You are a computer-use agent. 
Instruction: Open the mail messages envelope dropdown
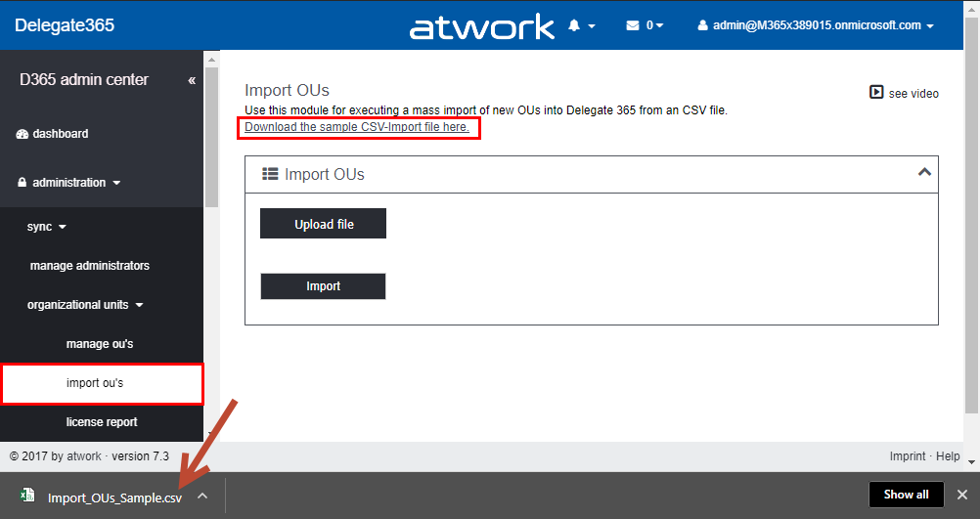tap(645, 25)
